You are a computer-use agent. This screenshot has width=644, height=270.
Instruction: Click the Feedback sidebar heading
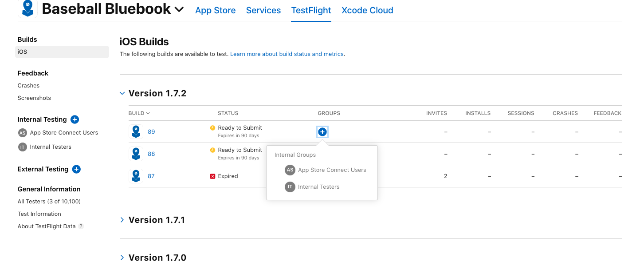click(x=33, y=73)
